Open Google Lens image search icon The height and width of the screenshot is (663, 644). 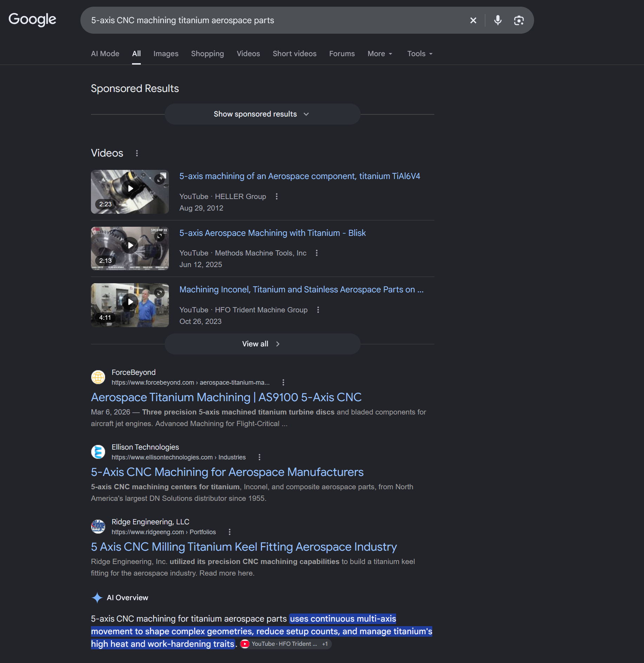click(x=519, y=20)
